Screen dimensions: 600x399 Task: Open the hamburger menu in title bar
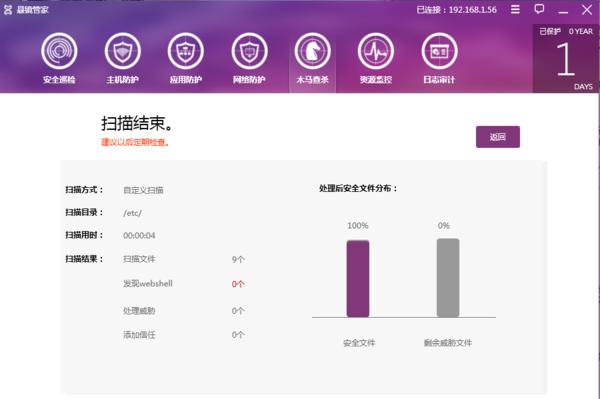pos(515,9)
